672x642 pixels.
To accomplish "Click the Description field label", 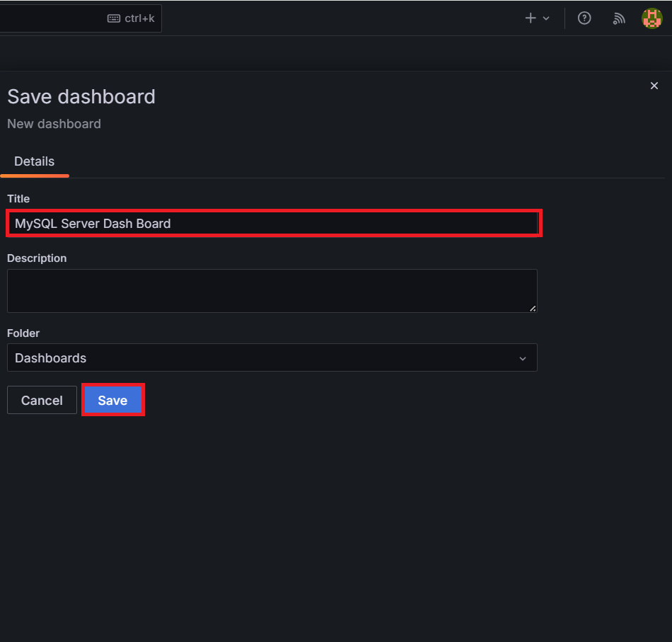I will 37,258.
